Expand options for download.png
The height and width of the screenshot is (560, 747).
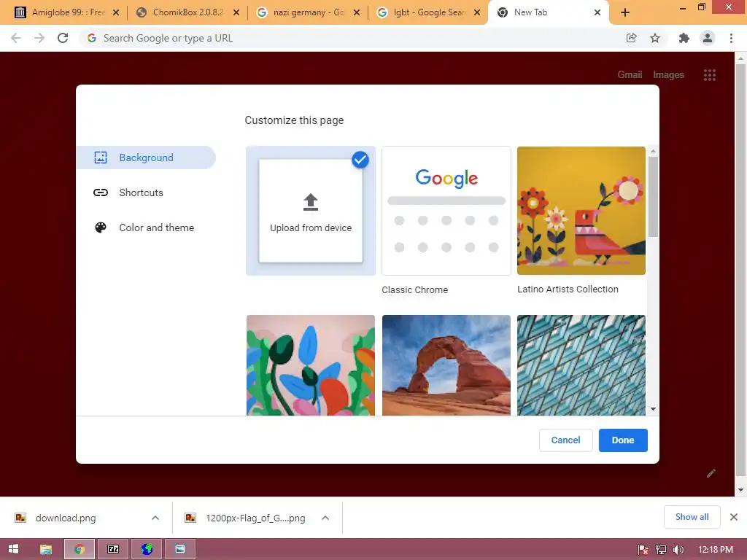pyautogui.click(x=155, y=518)
